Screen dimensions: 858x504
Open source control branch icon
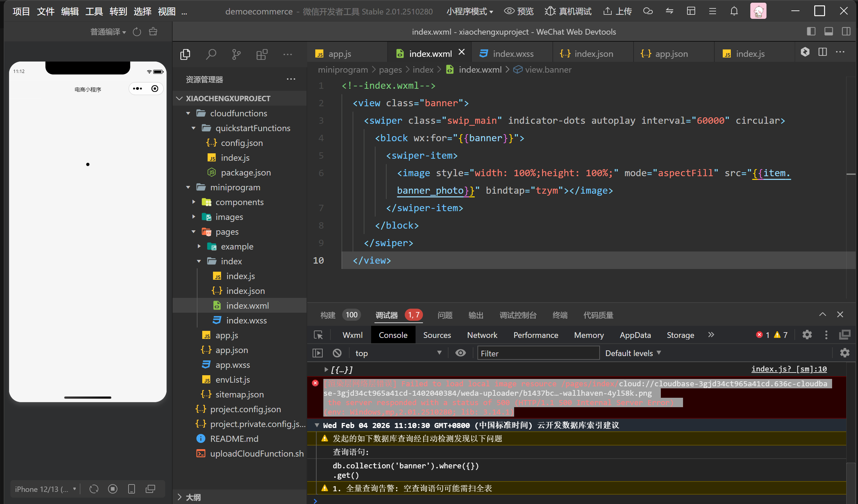pos(236,54)
